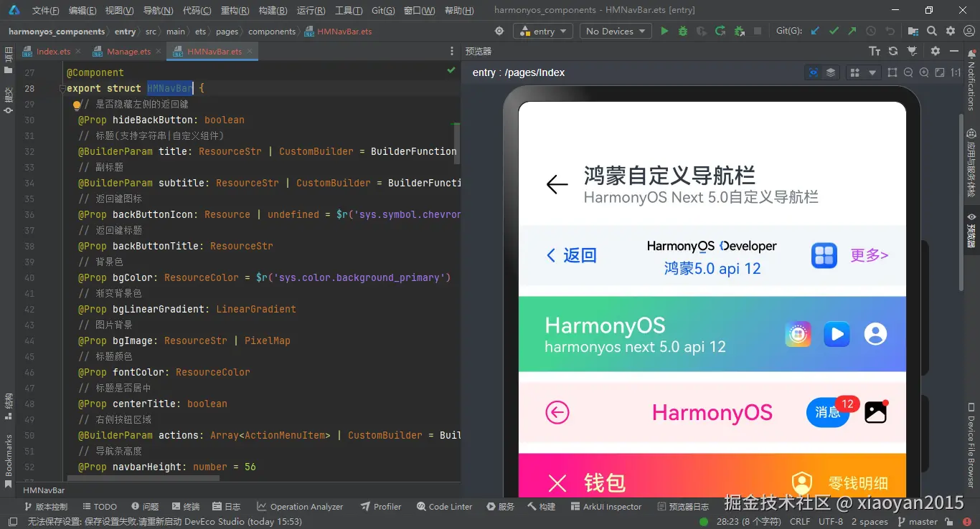Open the 重构(R) menu
This screenshot has height=529, width=980.
(235, 11)
